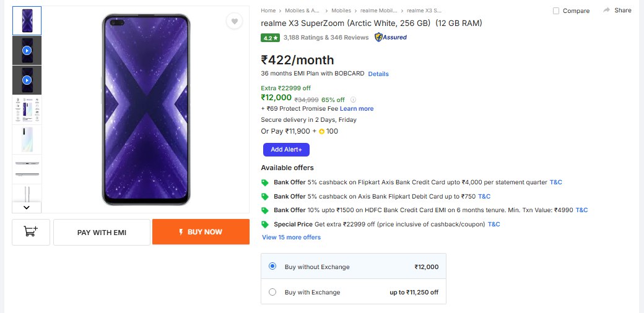The width and height of the screenshot is (644, 313).
Task: Go to Home breadcrumb
Action: click(x=268, y=11)
